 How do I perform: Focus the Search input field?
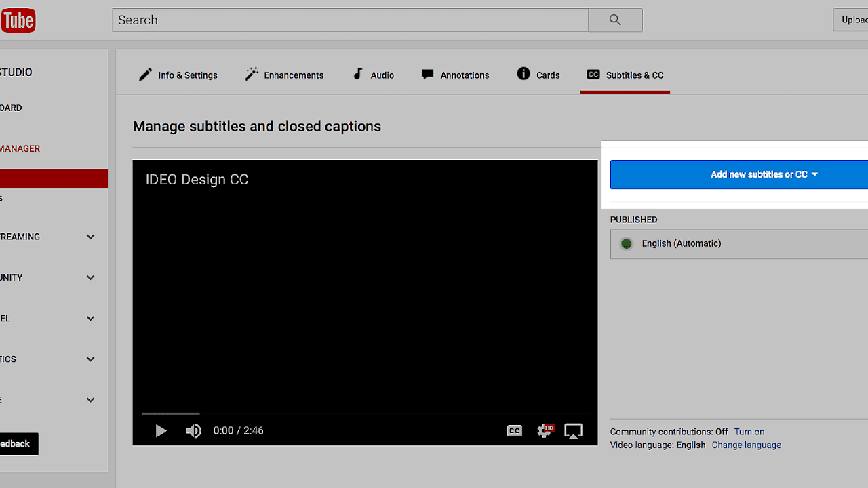click(350, 20)
